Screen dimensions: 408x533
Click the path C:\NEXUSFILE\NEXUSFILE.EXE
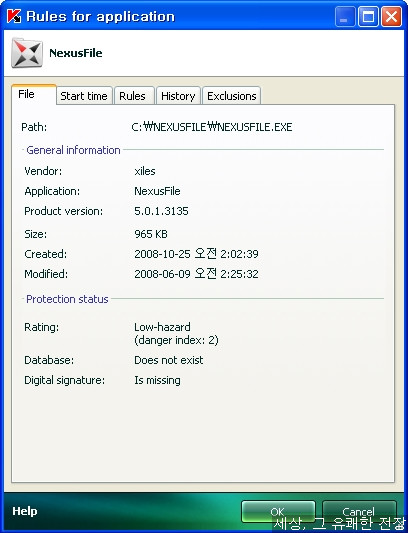[211, 127]
